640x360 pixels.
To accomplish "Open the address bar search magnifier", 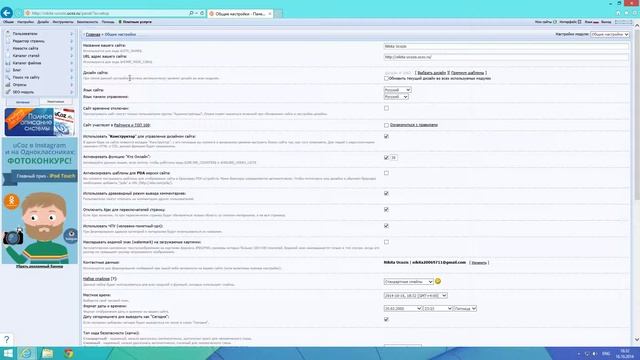I will (191, 13).
